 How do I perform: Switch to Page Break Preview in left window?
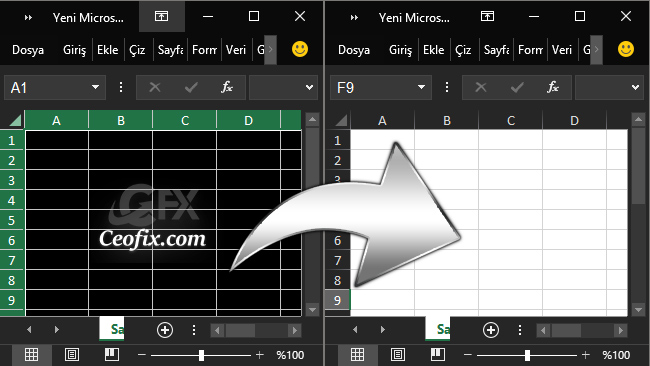pos(112,355)
